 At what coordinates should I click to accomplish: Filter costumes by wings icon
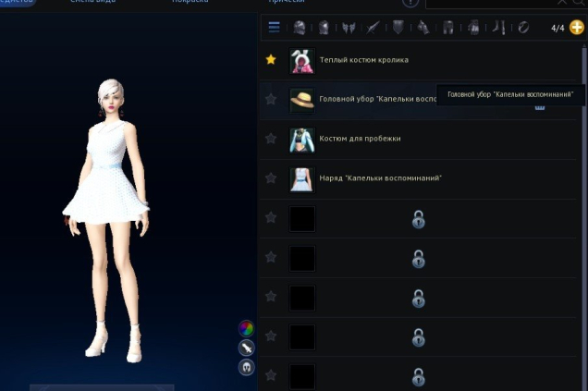[349, 28]
